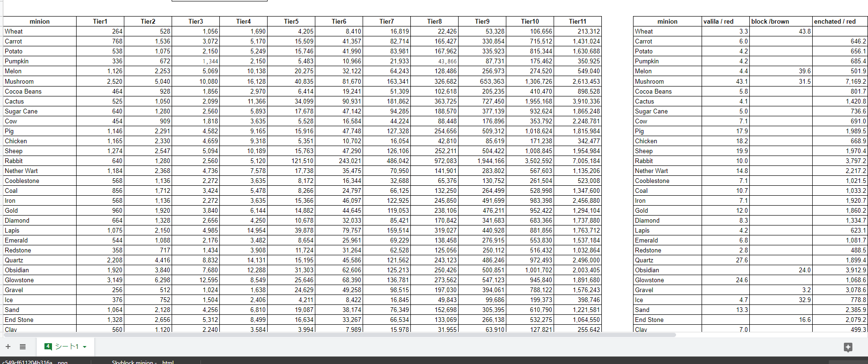Image resolution: width=868 pixels, height=364 pixels.
Task: Select Pumpkin Tier3 cell showing 1,344
Action: [x=196, y=61]
